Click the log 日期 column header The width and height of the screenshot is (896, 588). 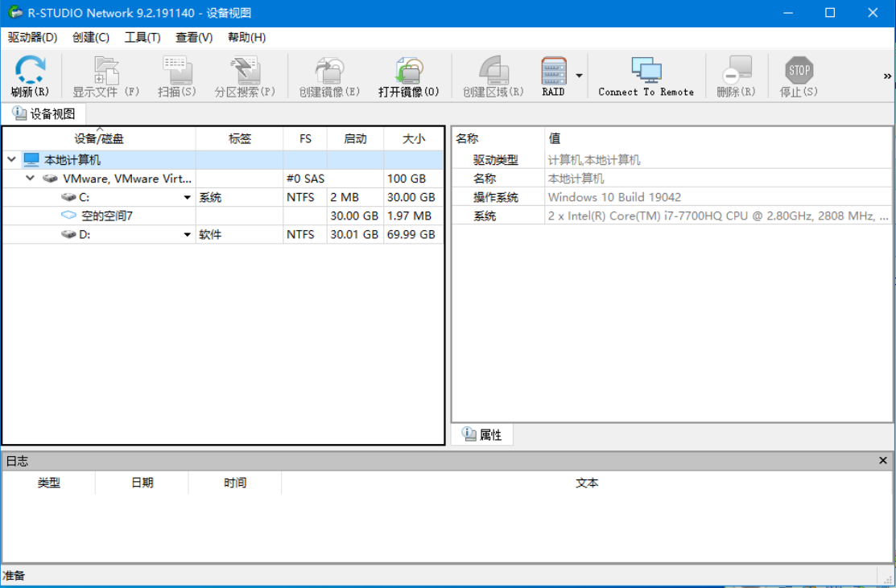click(142, 483)
